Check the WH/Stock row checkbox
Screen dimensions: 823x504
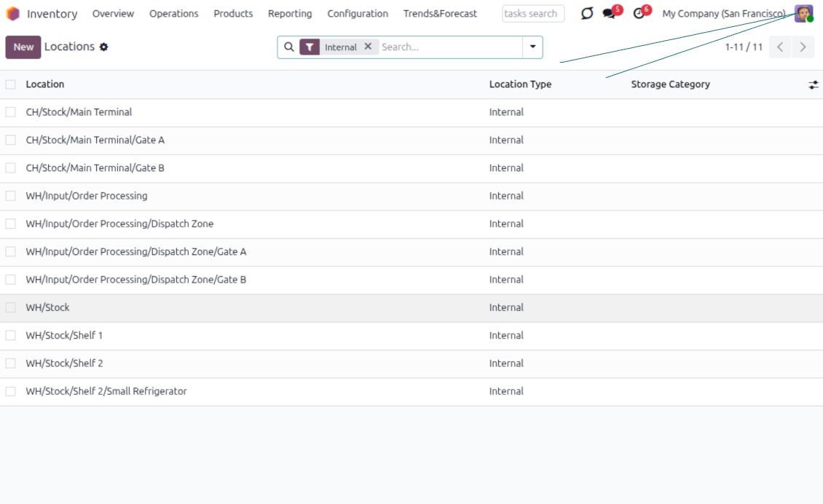10,308
